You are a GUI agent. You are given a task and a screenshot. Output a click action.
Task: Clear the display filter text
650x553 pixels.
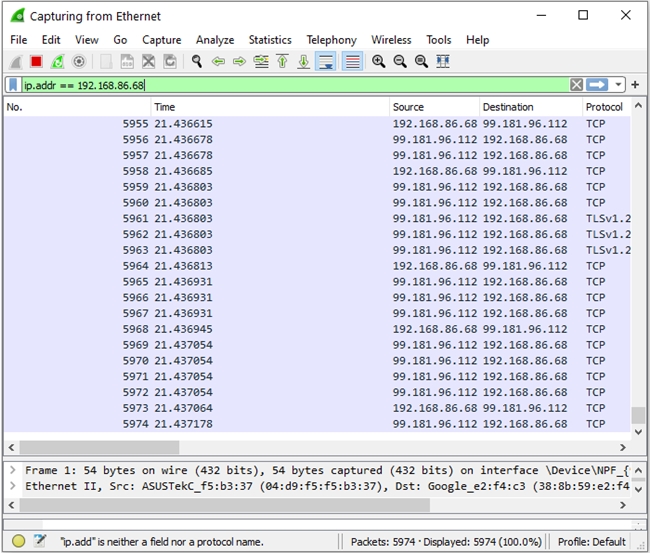(x=576, y=85)
